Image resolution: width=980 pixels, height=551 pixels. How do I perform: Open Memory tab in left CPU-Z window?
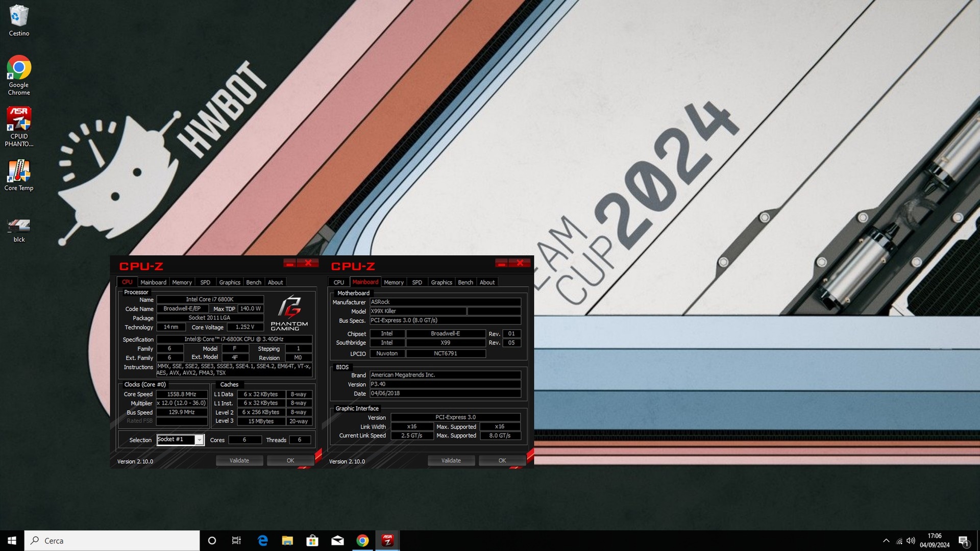coord(182,282)
